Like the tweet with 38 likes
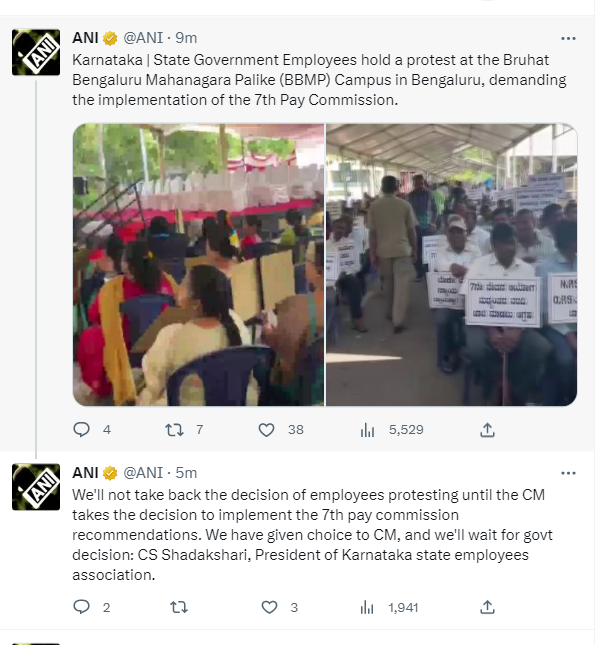 click(267, 430)
